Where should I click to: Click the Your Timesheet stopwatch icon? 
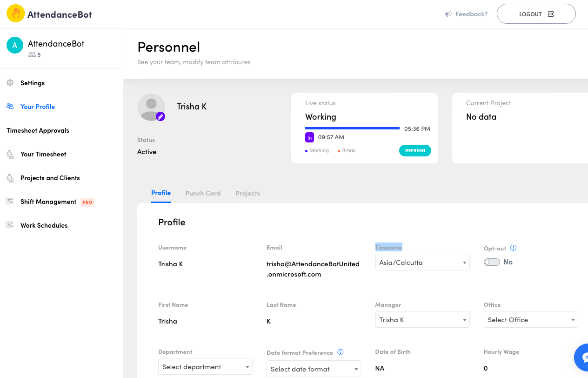click(10, 154)
